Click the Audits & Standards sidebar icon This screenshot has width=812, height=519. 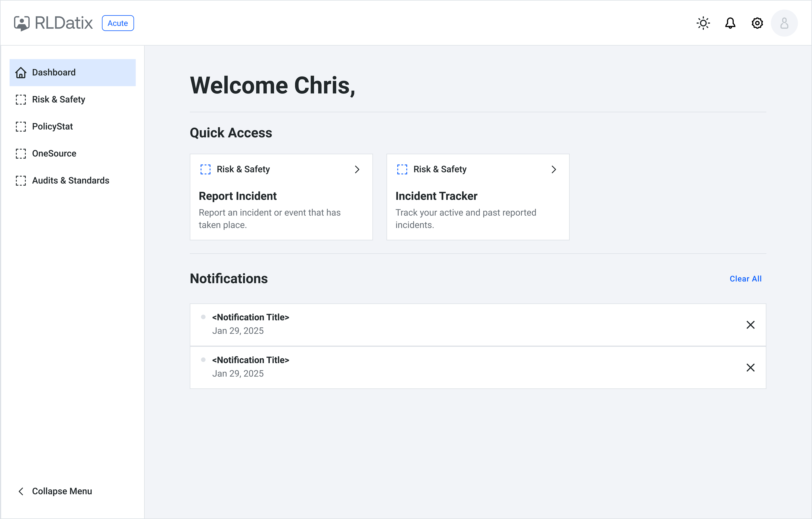(21, 180)
